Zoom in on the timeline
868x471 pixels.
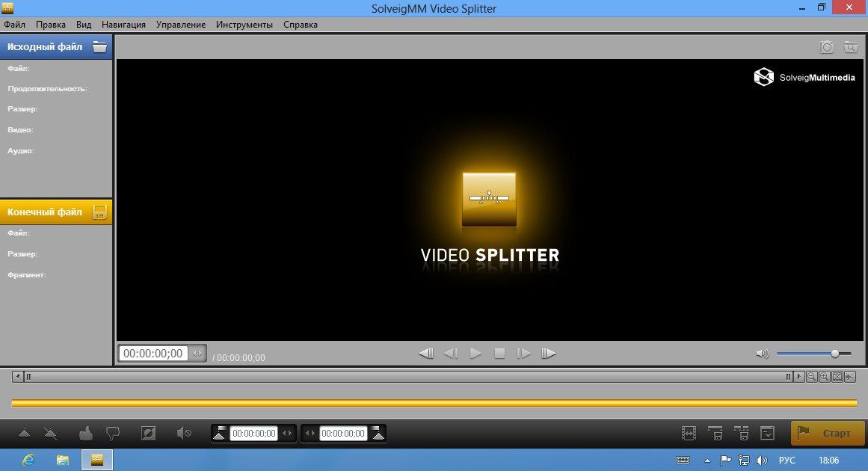(824, 377)
